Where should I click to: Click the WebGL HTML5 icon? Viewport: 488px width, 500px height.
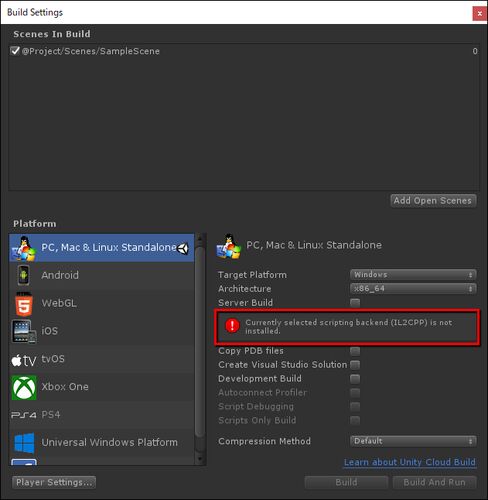24,304
